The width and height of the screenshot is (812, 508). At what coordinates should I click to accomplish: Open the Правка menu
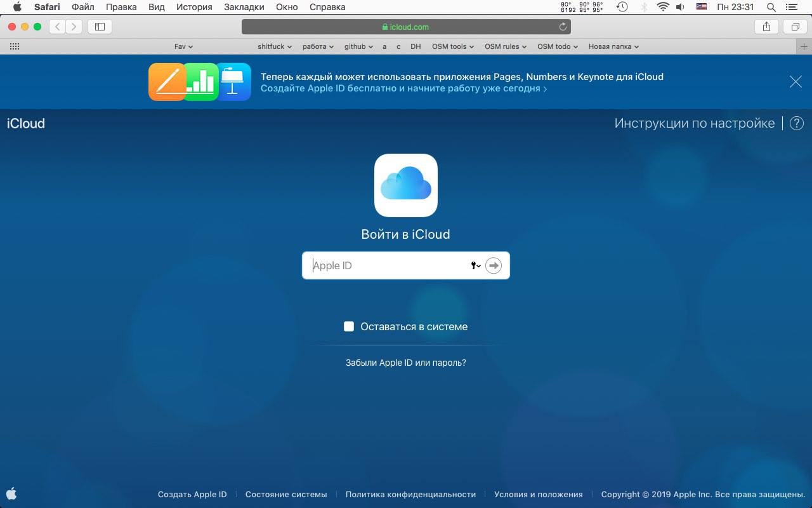pyautogui.click(x=121, y=7)
